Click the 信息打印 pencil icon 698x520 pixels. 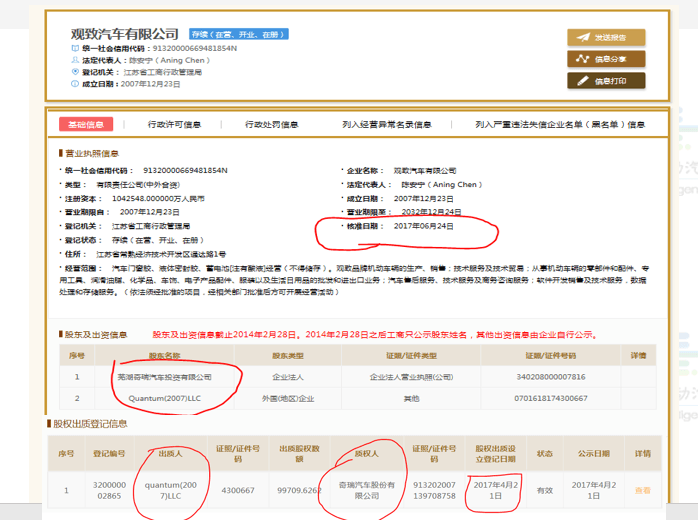583,81
